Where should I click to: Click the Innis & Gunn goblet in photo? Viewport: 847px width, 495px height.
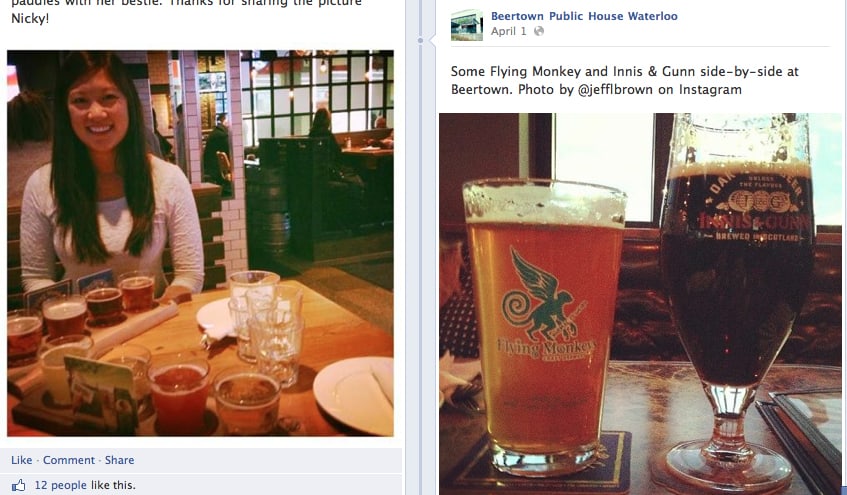tap(737, 303)
